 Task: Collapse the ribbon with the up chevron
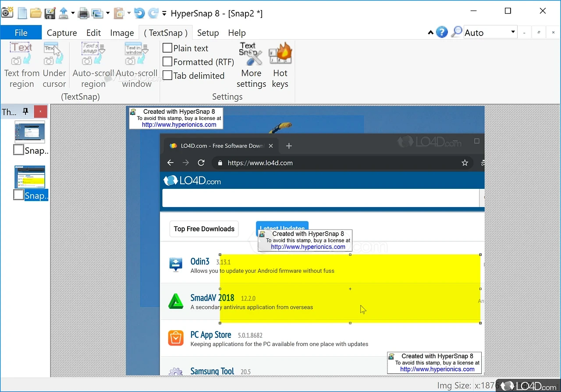(x=431, y=32)
